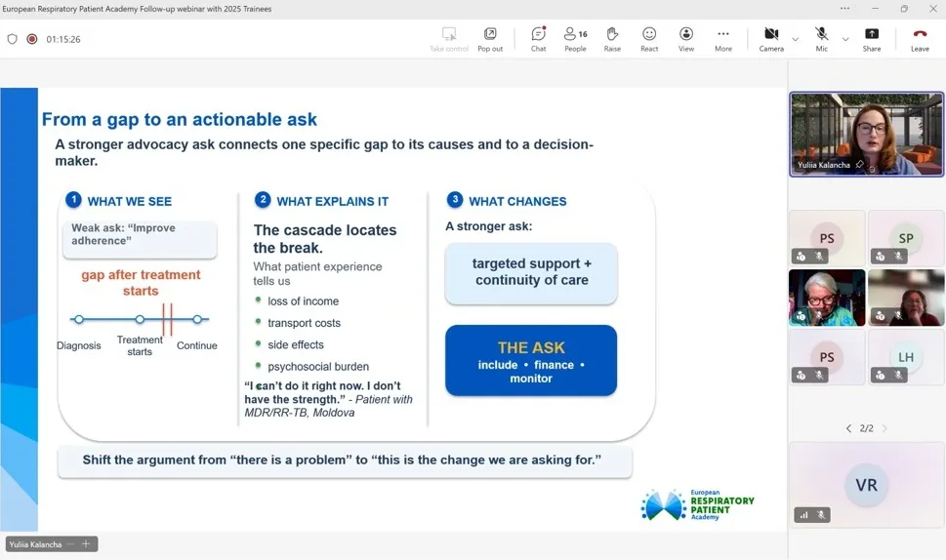Open Share content options
The width and height of the screenshot is (946, 560).
(871, 39)
